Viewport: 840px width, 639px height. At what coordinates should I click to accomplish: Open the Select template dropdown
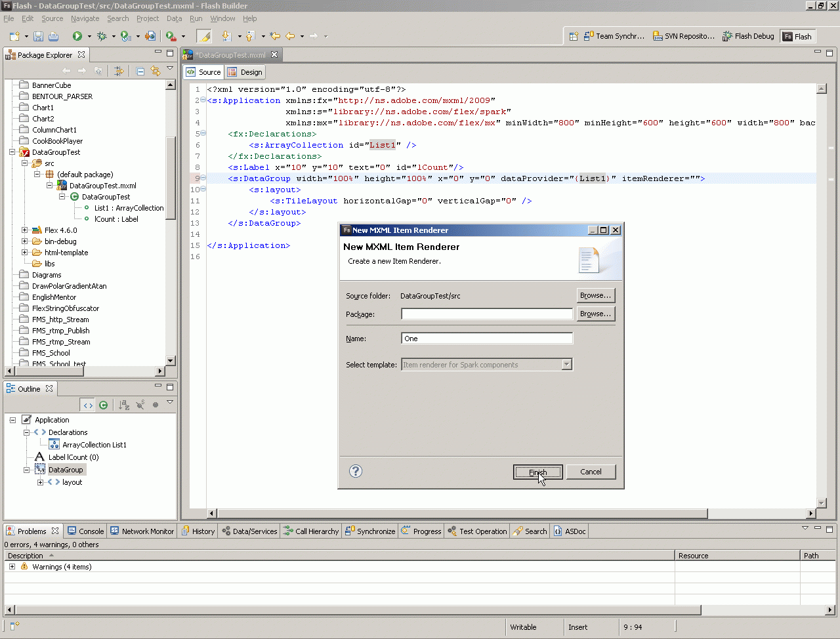click(x=566, y=365)
